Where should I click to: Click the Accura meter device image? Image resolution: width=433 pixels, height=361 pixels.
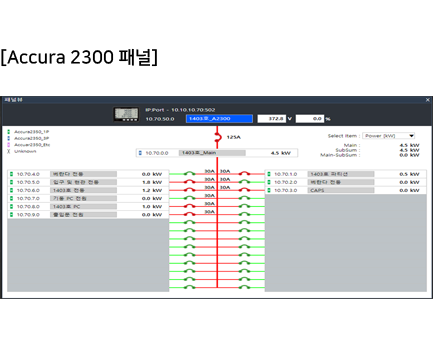pyautogui.click(x=126, y=114)
